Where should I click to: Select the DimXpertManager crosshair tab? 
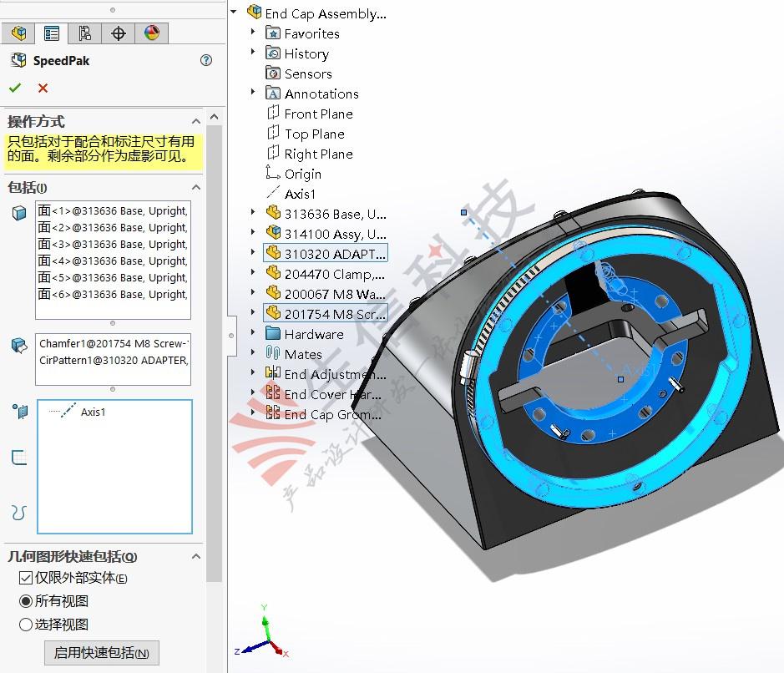(118, 33)
